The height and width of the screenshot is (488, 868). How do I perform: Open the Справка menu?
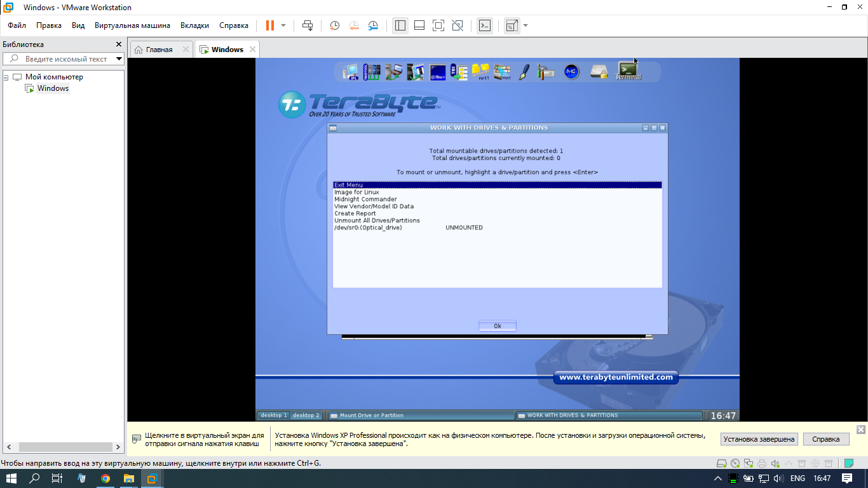pyautogui.click(x=234, y=25)
